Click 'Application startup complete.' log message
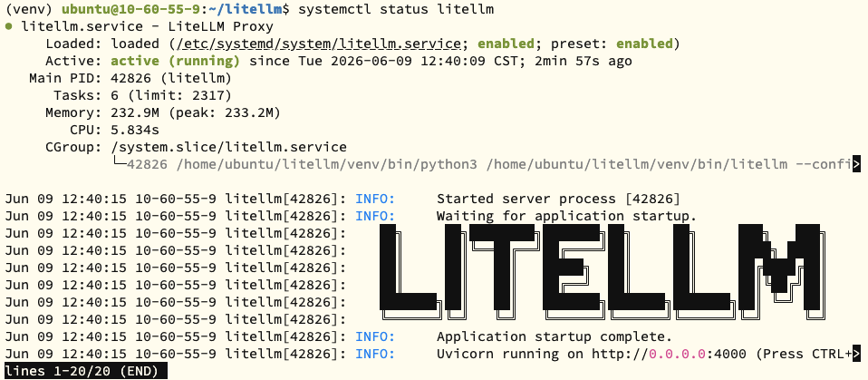Viewport: 868px width, 380px height. [x=555, y=336]
